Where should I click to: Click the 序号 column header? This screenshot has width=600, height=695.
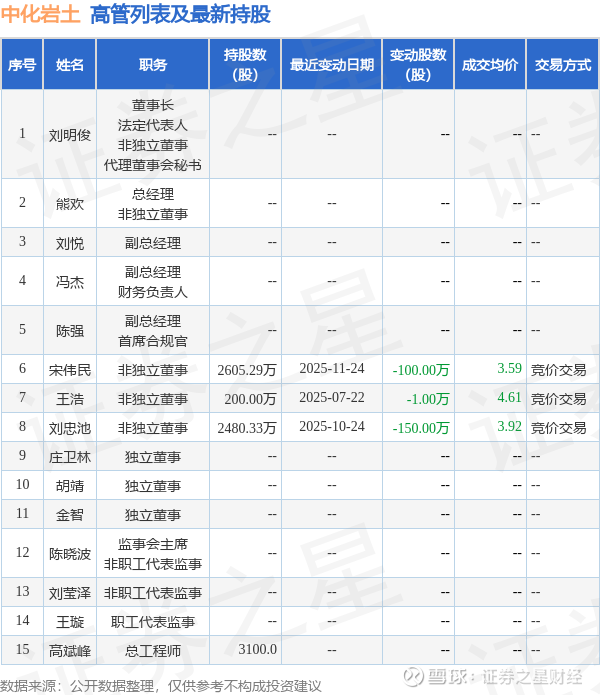pos(22,65)
